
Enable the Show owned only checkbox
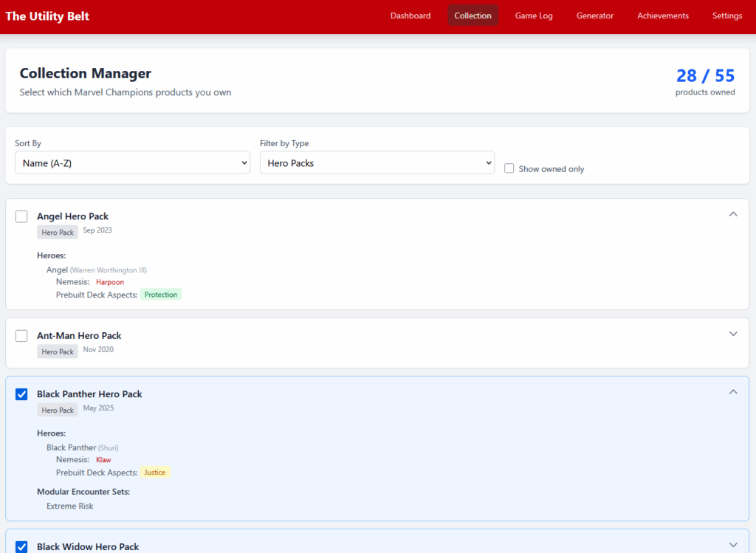click(x=509, y=168)
